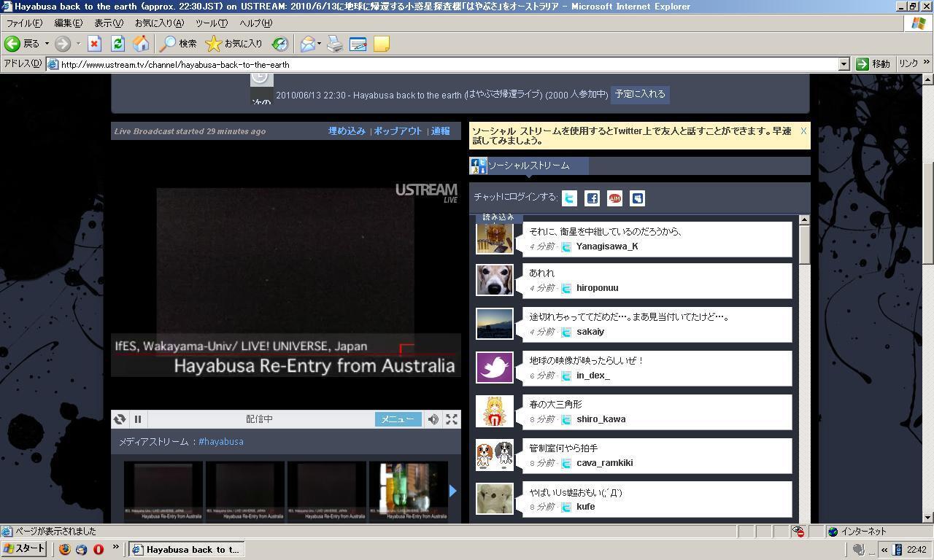Open the Forward button history dropdown

(x=78, y=44)
